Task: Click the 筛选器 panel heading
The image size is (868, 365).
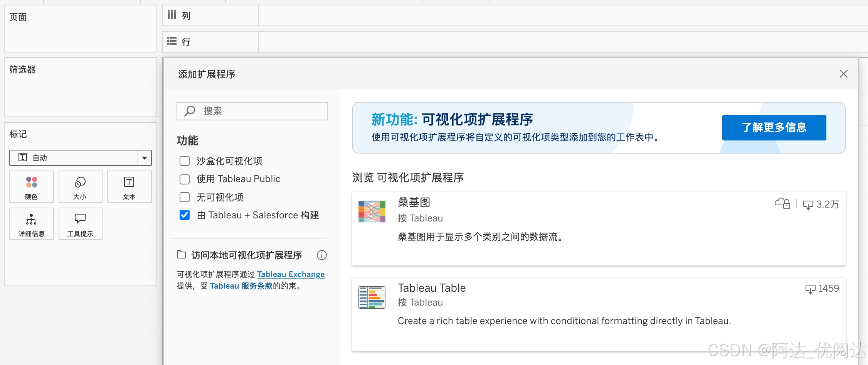Action: point(22,69)
